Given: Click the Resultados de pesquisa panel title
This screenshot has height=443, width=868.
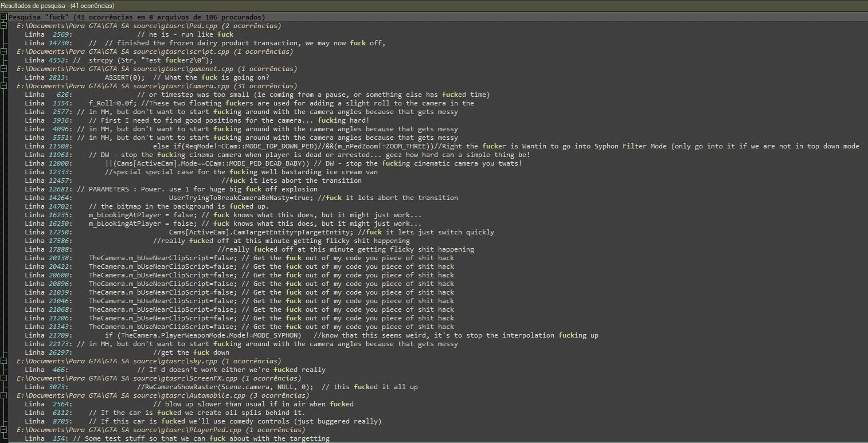Looking at the screenshot, I should click(49, 6).
